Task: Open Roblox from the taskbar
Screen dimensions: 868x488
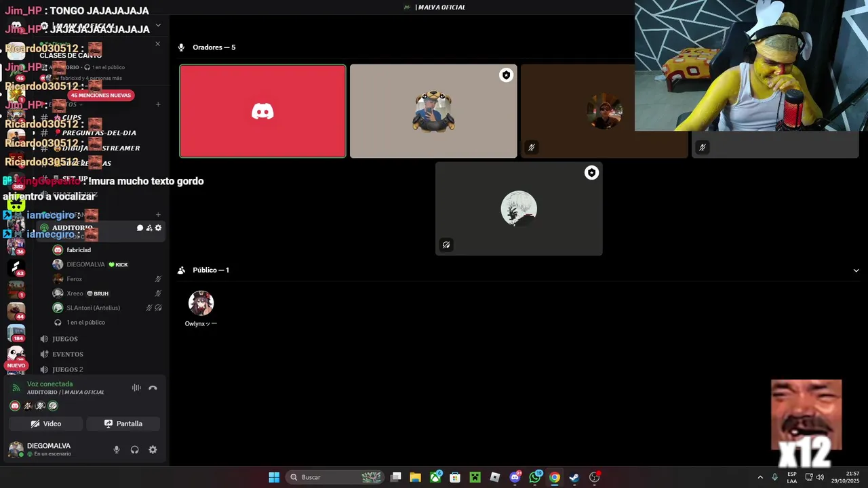Action: point(495,477)
